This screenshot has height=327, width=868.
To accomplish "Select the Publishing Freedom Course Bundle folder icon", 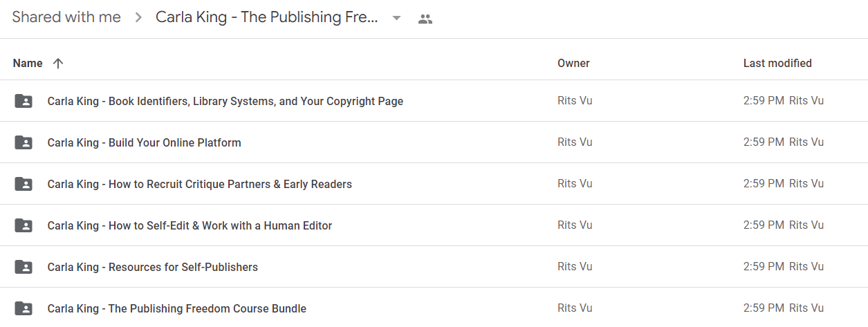I will pyautogui.click(x=24, y=308).
